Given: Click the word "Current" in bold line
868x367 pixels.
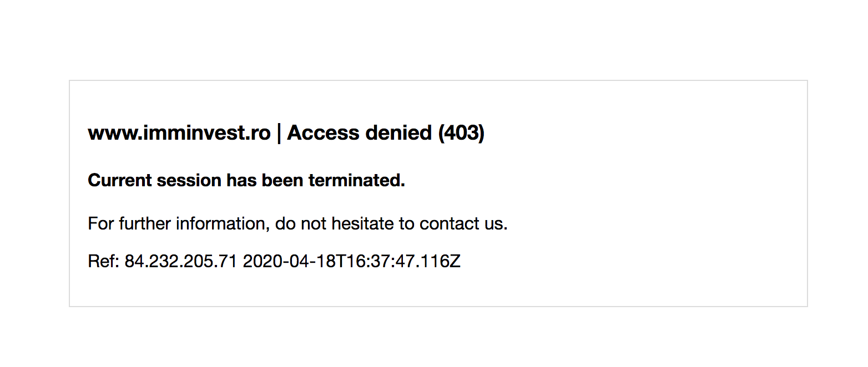Looking at the screenshot, I should (x=120, y=180).
